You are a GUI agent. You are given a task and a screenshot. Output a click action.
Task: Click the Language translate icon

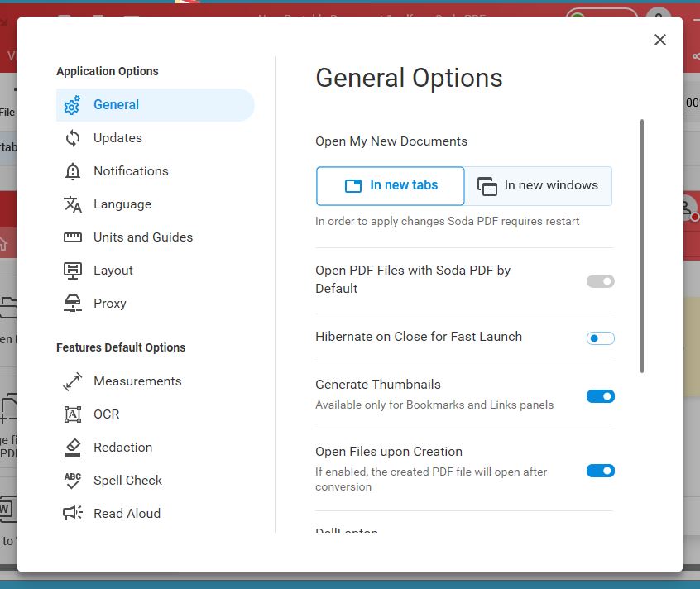(x=73, y=204)
